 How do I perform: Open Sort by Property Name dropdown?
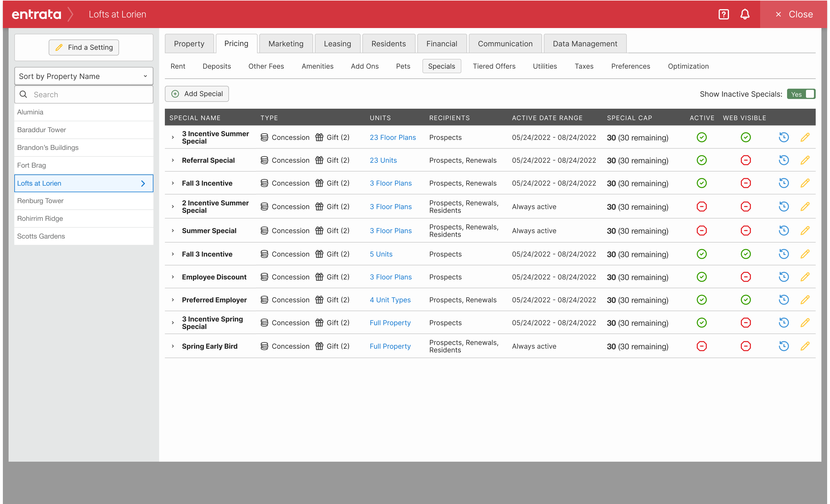pyautogui.click(x=84, y=76)
